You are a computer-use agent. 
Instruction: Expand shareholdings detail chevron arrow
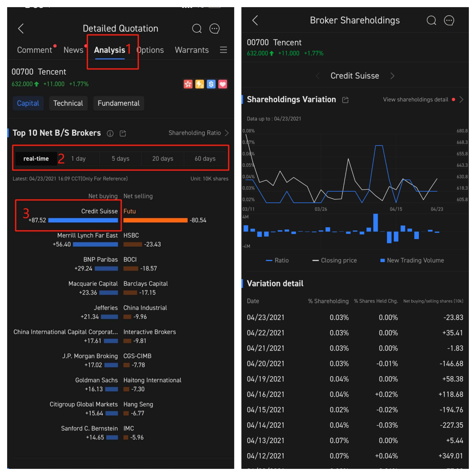(461, 99)
